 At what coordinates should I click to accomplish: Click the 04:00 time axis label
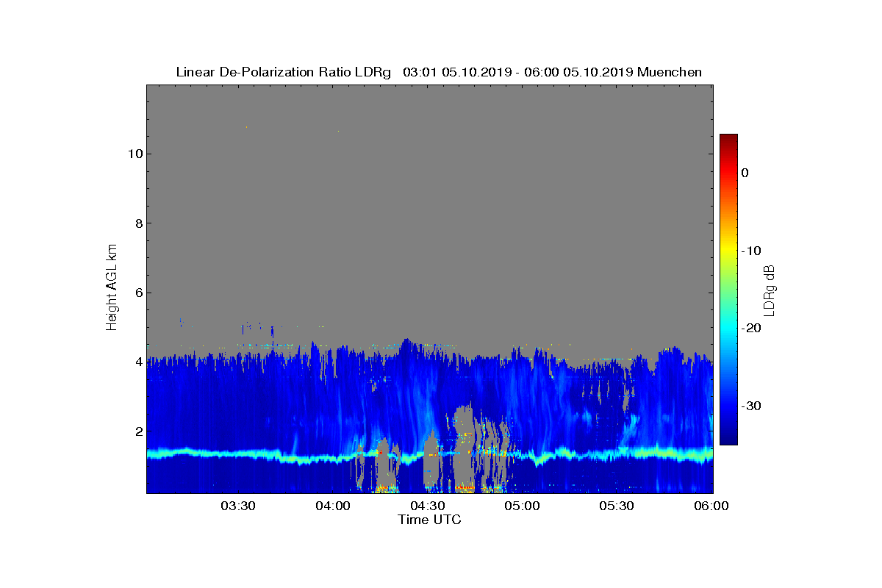tap(333, 506)
